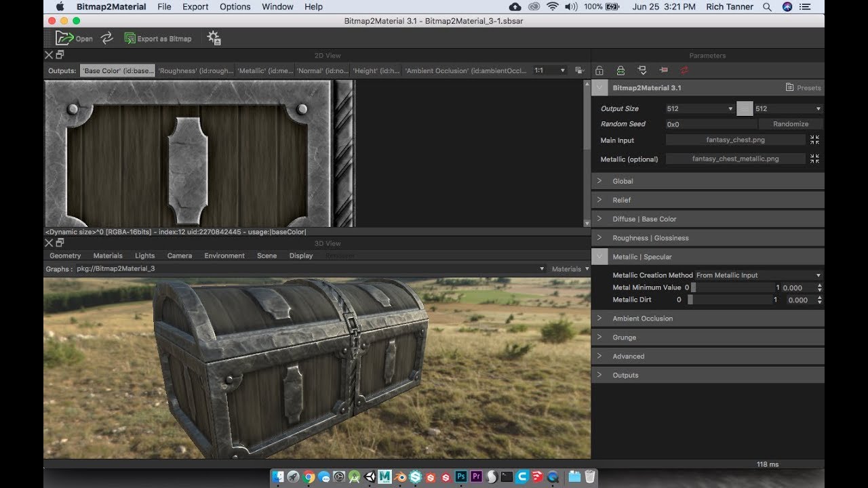Click the red pin icon in Parameters
The image size is (868, 488).
(x=663, y=70)
